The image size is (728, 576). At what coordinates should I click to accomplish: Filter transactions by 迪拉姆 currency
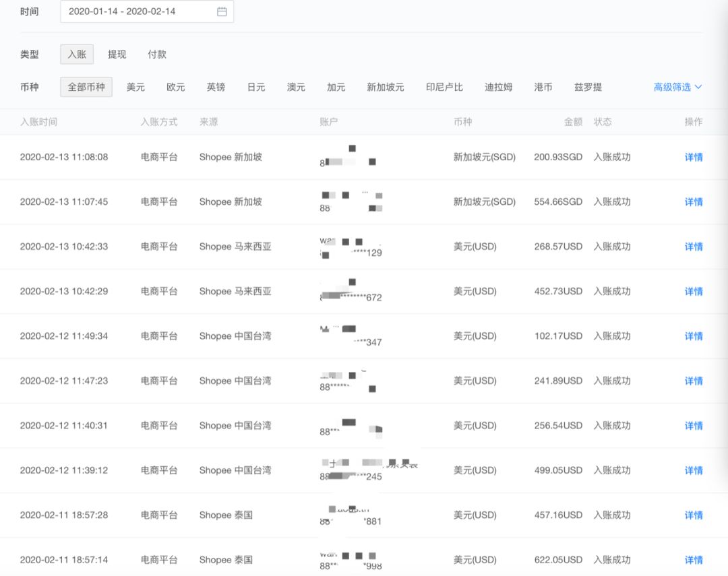499,87
